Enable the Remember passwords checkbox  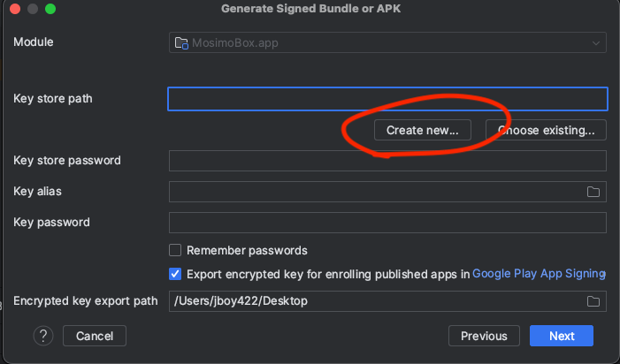pyautogui.click(x=175, y=250)
